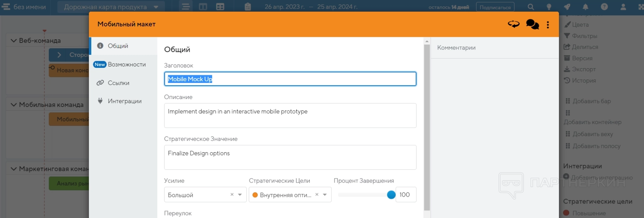Open the Ссылки tab
The image size is (644, 218).
click(x=118, y=83)
